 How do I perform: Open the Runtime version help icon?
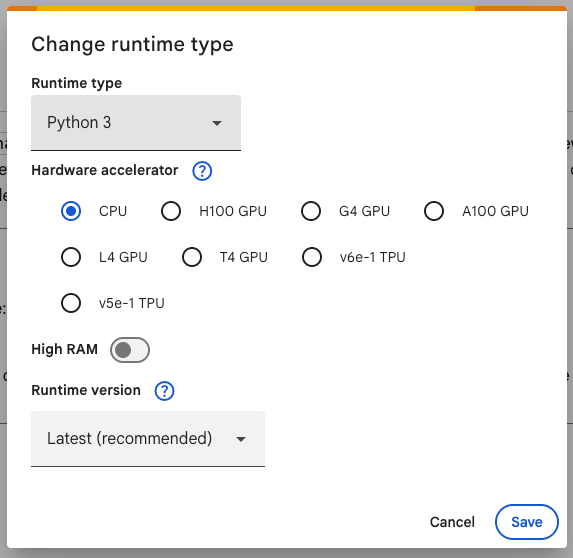coord(164,391)
